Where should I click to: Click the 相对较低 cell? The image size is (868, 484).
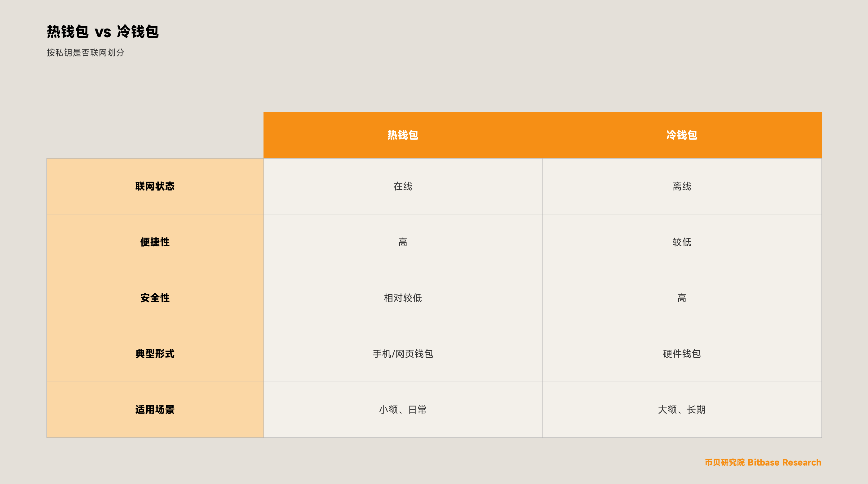click(x=403, y=298)
